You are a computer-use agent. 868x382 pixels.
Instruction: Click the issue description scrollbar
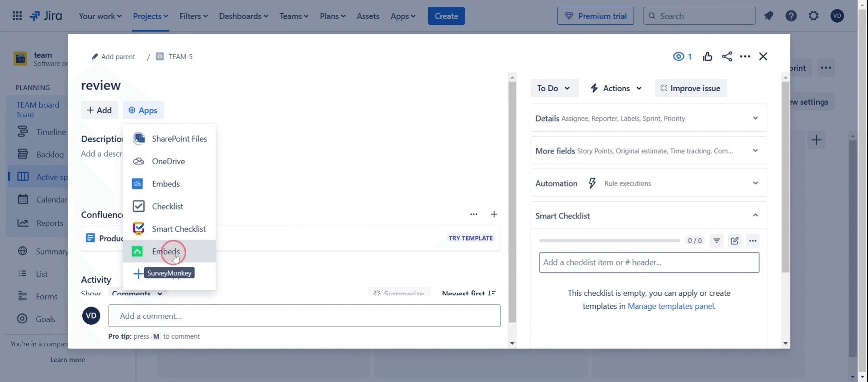point(512,202)
